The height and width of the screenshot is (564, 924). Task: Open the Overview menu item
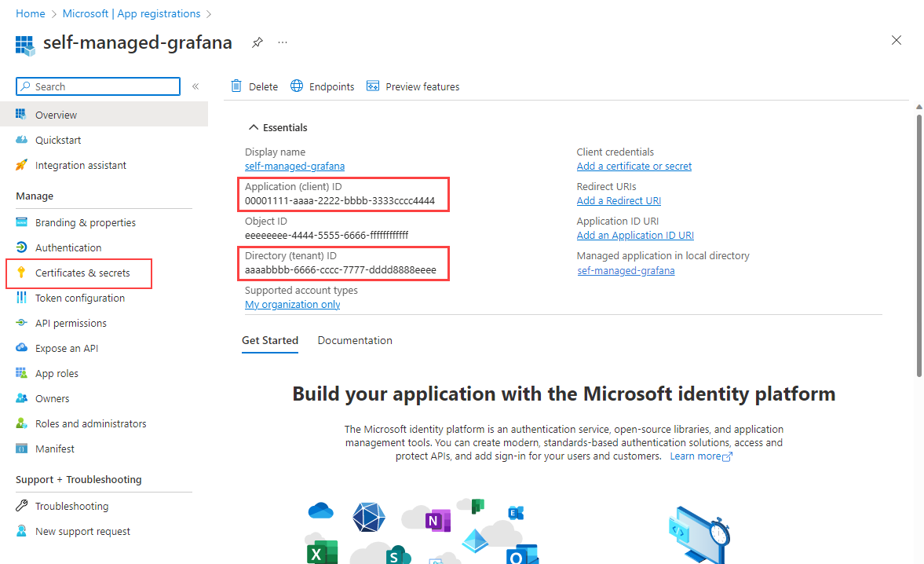point(104,115)
